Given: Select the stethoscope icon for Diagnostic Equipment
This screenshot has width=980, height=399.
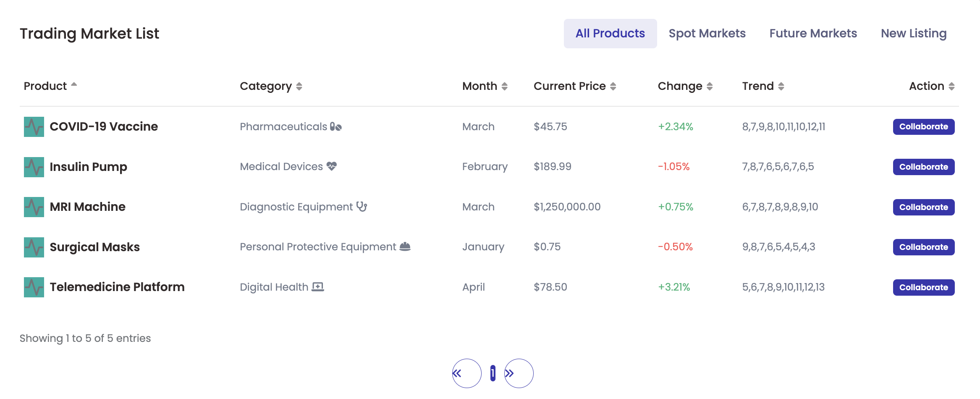Looking at the screenshot, I should (x=362, y=207).
